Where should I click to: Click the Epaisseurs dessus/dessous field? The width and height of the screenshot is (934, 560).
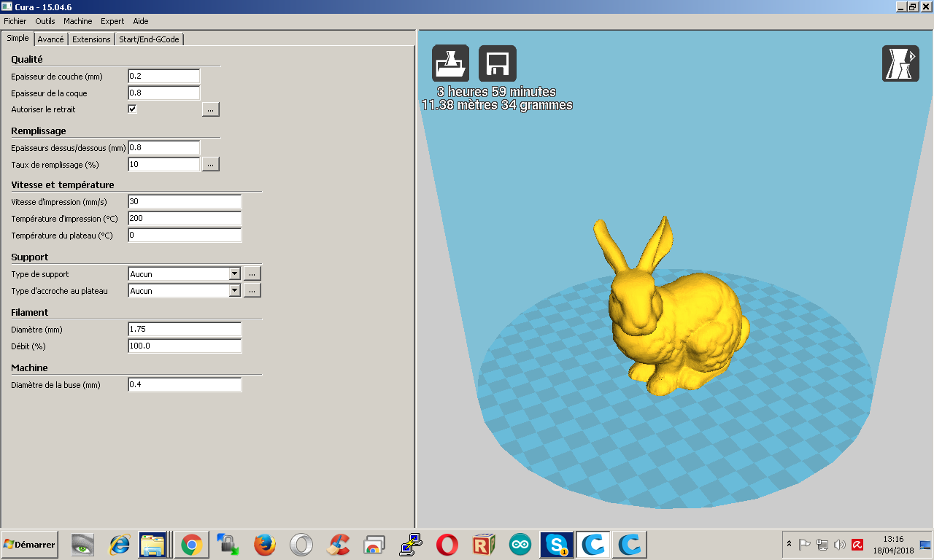(163, 147)
